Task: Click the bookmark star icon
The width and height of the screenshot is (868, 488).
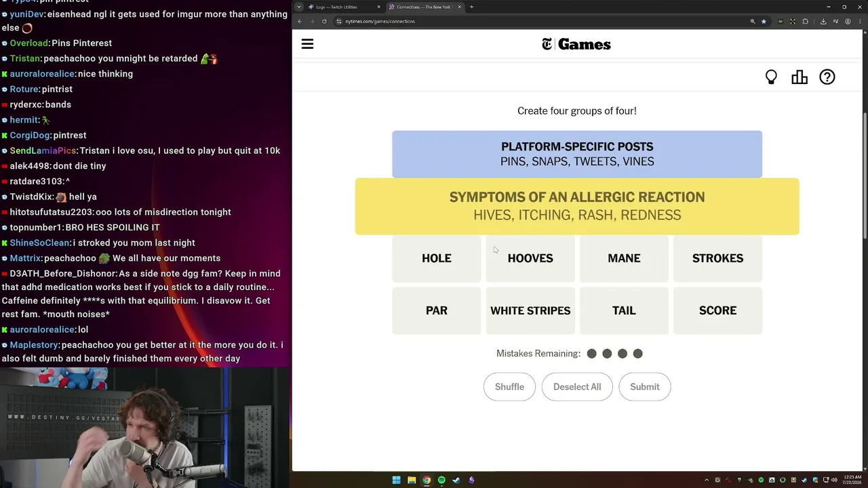Action: 764,21
